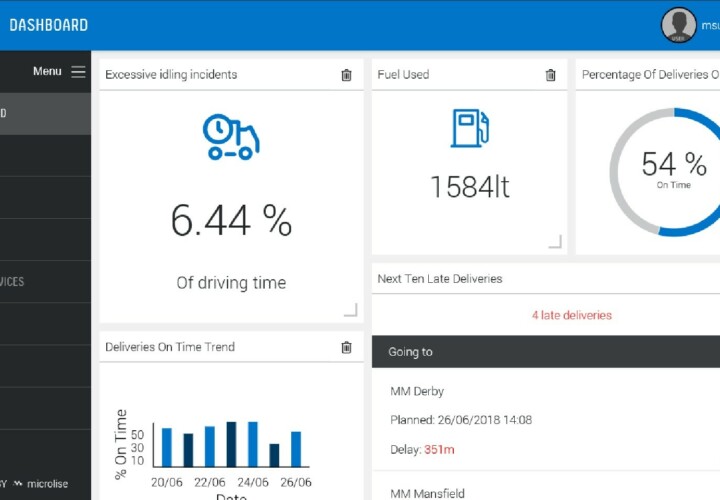Click the Of driving time label
Screen dimensions: 720x500
point(231,283)
